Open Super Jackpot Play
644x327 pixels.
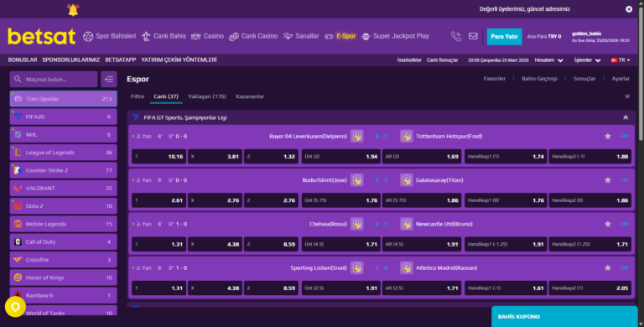(395, 36)
